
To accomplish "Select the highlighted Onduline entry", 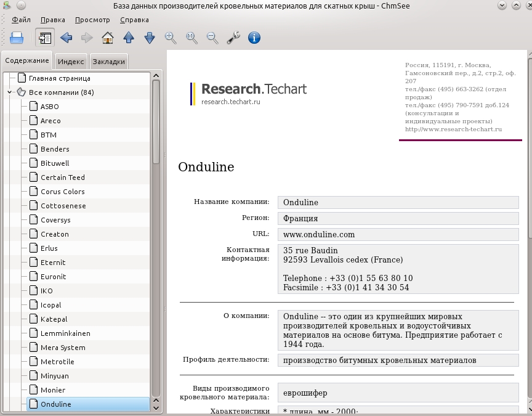I will tap(88, 404).
